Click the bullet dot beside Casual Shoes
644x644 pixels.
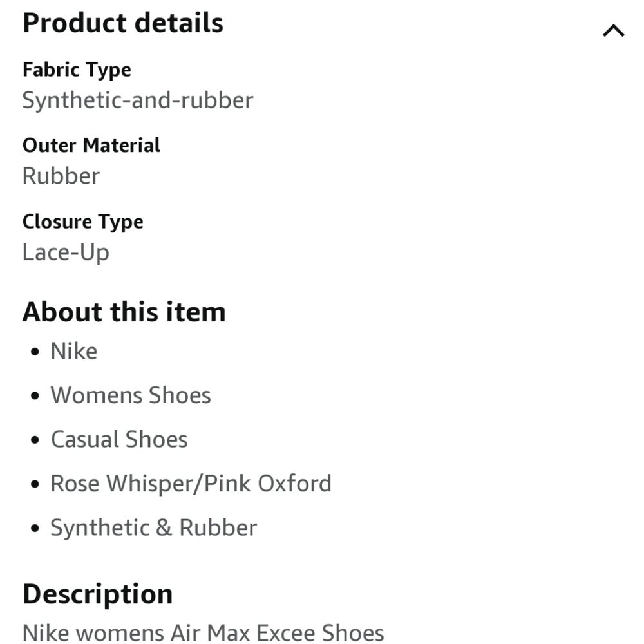[x=35, y=440]
